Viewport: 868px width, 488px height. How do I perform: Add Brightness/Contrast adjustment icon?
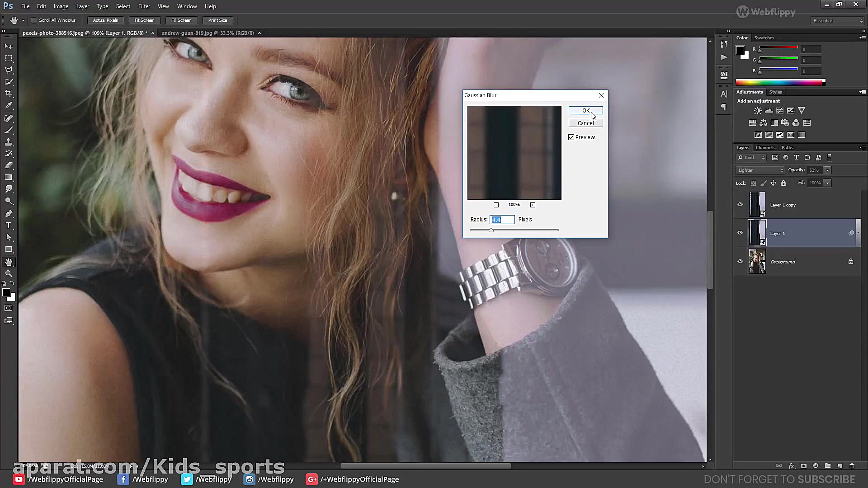click(758, 110)
